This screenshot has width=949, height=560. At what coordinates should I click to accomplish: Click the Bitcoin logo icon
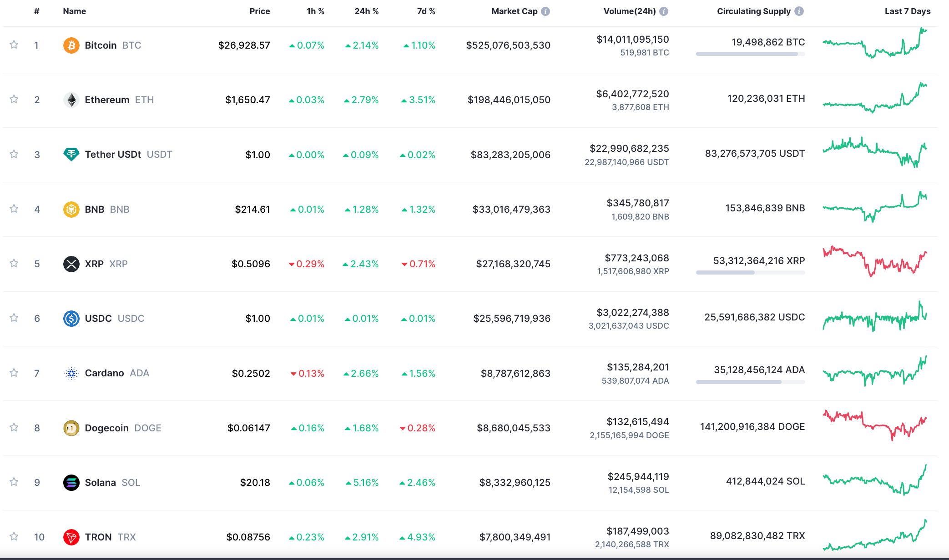click(71, 45)
